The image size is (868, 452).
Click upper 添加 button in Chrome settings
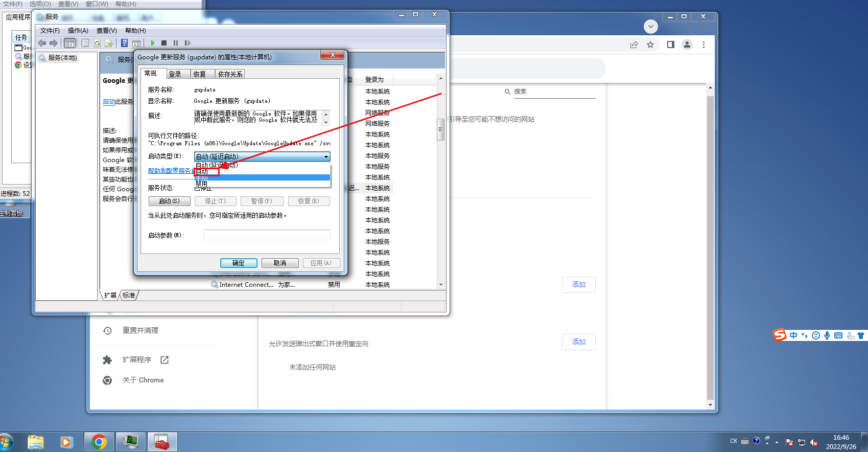coord(579,284)
